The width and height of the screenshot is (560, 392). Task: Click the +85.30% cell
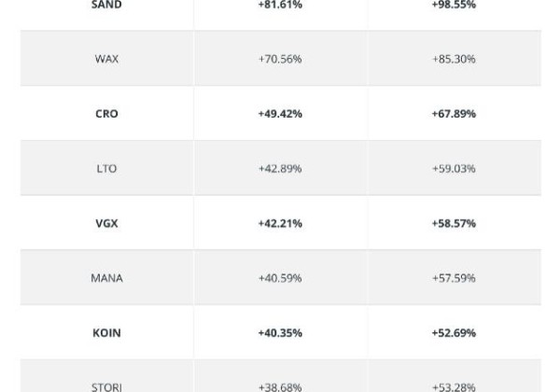[x=454, y=59]
